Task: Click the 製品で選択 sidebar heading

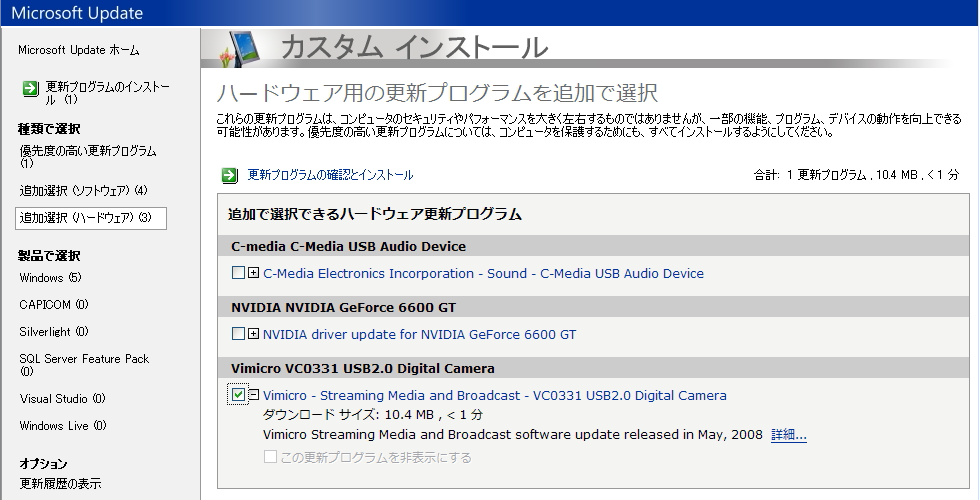Action: [x=49, y=256]
